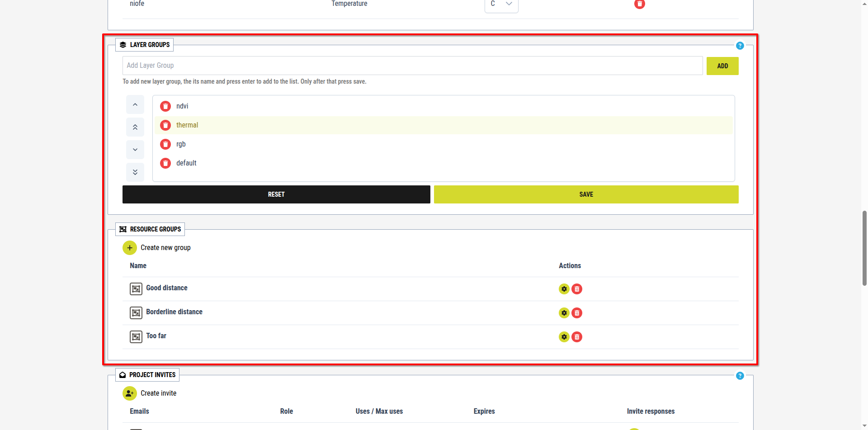Click the Good distance group icon

136,289
